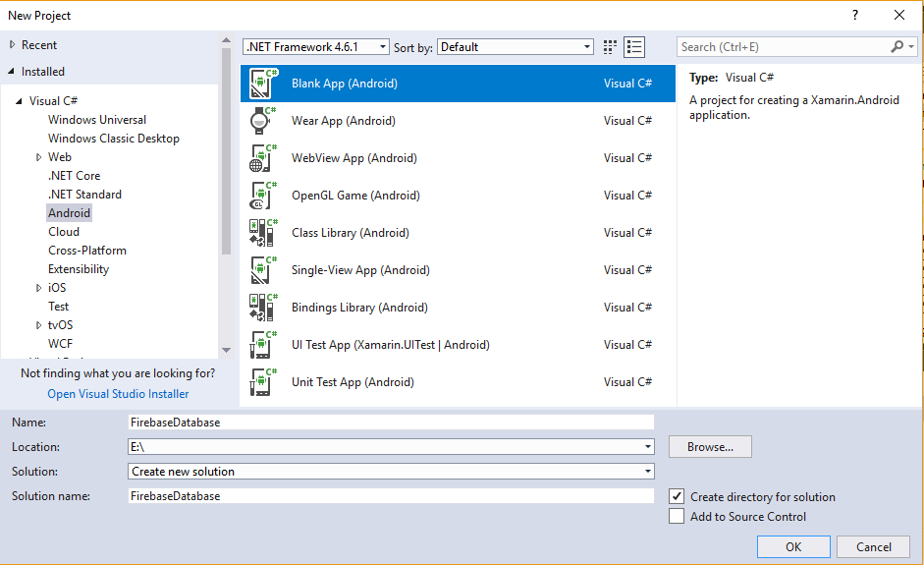
Task: Click the Blank App (Android) template icon
Action: [261, 84]
